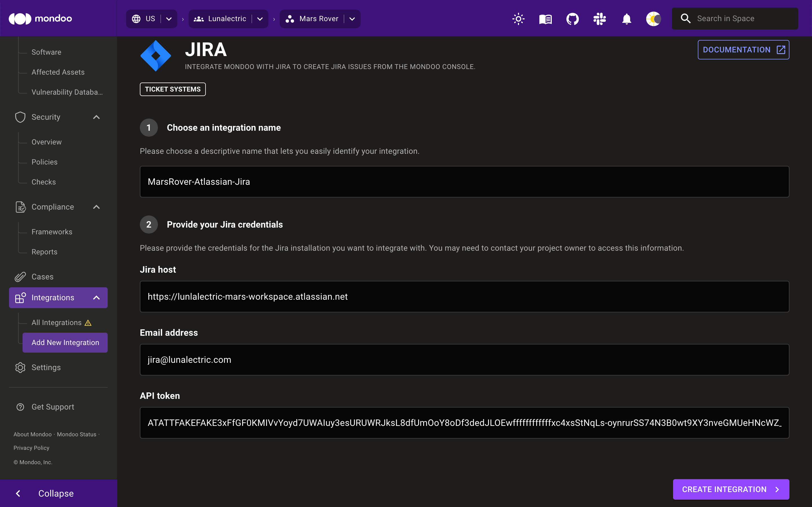Toggle dark/light mode moon icon

click(x=653, y=19)
